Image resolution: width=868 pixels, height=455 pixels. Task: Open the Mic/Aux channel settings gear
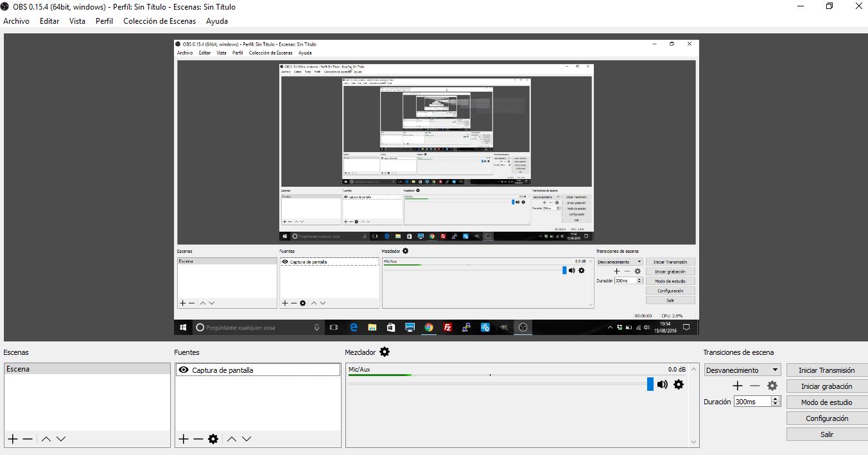click(679, 384)
